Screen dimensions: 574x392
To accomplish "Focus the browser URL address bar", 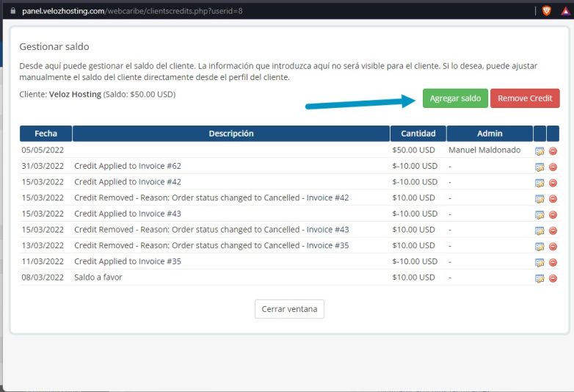I will (220, 11).
